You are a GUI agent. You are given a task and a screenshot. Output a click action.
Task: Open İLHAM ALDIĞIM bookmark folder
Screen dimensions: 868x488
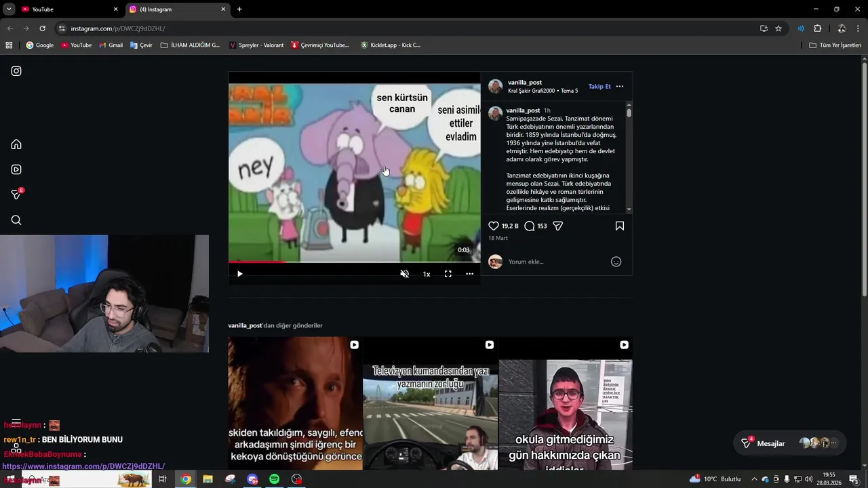[x=191, y=45]
